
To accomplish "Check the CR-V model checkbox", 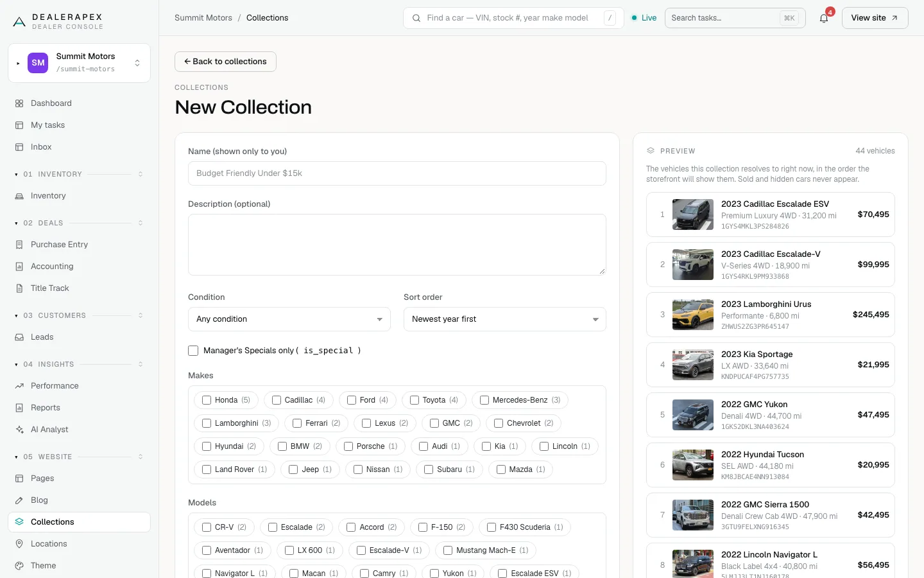I will (x=207, y=527).
